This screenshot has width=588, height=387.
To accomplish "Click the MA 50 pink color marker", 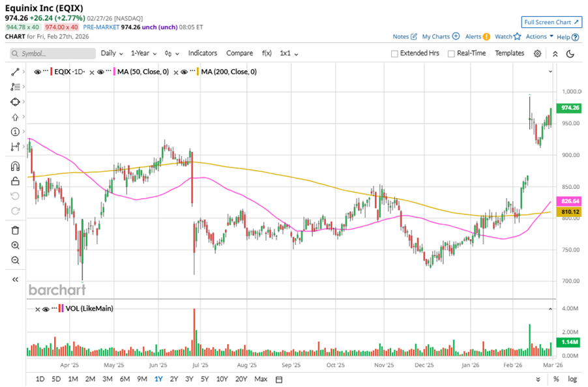I will pyautogui.click(x=114, y=72).
